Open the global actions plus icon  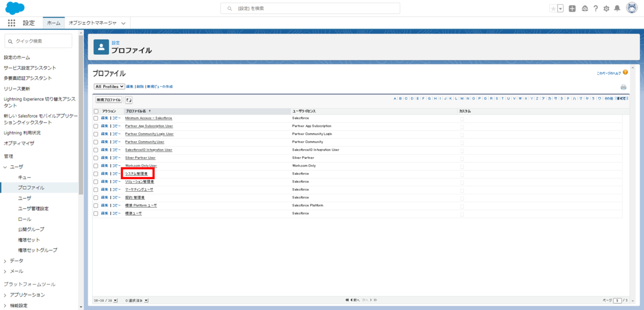(x=573, y=9)
